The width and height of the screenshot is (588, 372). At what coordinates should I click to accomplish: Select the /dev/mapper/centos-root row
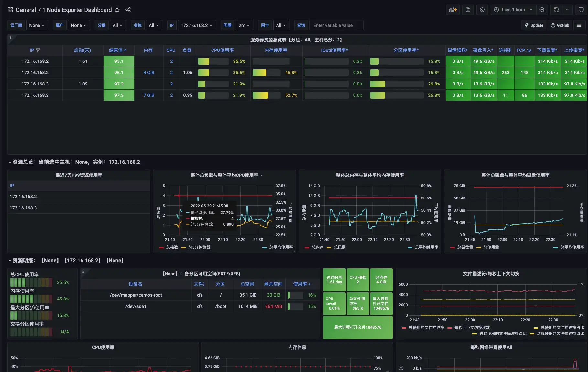click(x=200, y=295)
